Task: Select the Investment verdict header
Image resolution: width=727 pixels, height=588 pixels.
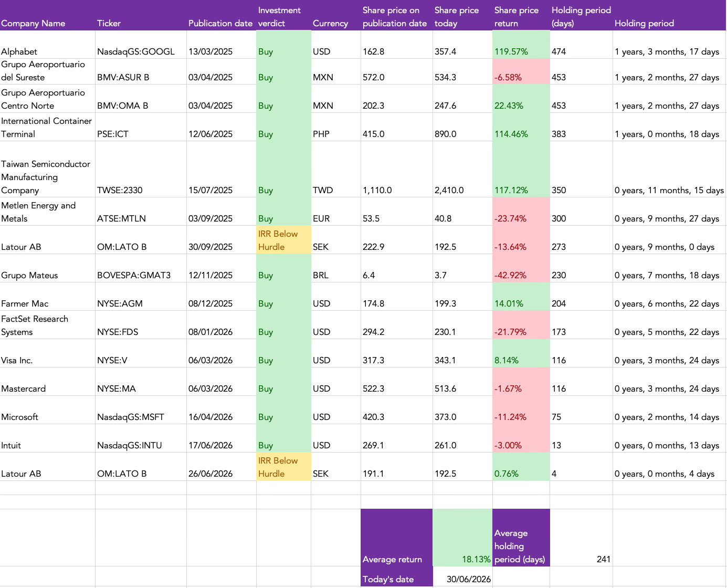Action: tap(283, 15)
